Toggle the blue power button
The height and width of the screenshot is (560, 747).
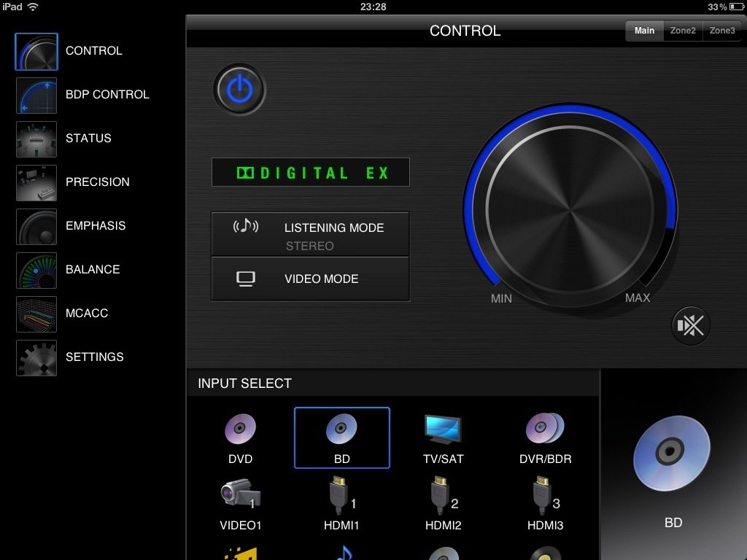[x=239, y=90]
